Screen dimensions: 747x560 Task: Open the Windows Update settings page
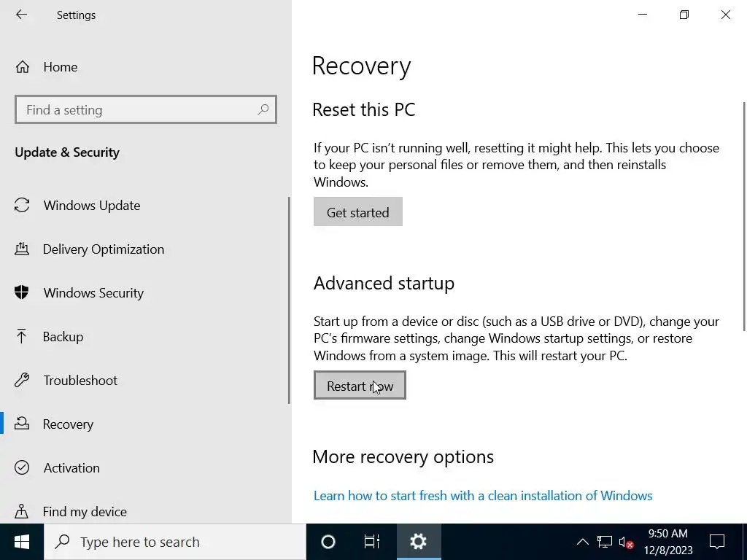tap(146, 205)
